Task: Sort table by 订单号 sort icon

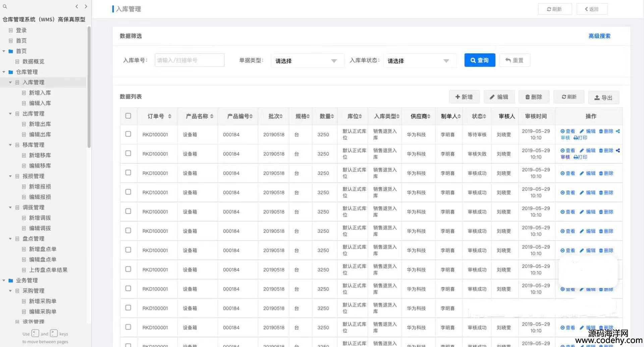Action: [170, 116]
